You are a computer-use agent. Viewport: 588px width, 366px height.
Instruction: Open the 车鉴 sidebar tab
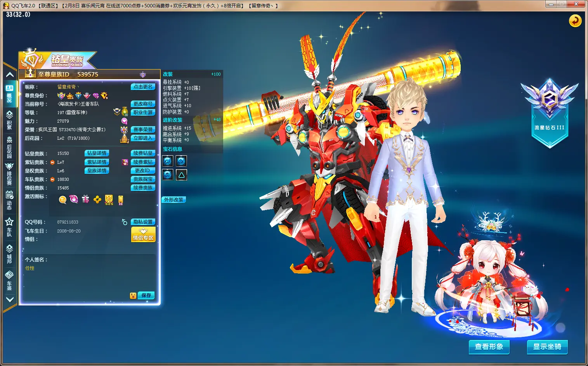coord(9,281)
